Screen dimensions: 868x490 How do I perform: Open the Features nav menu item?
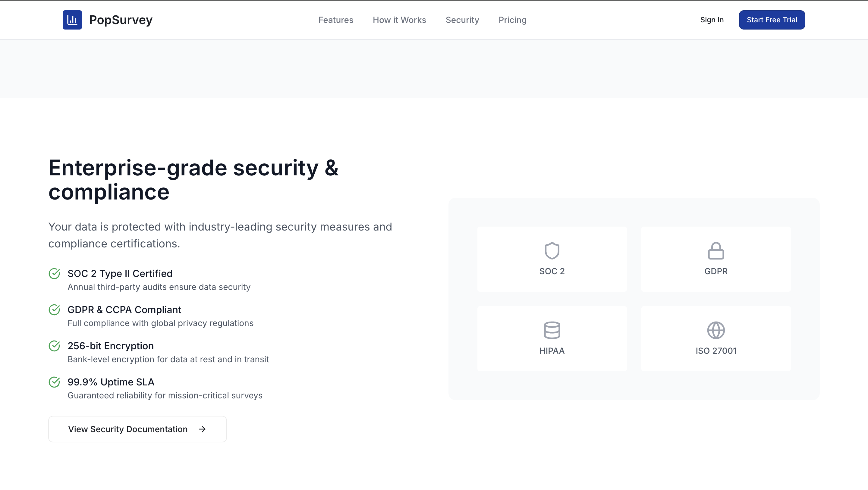[x=336, y=20]
